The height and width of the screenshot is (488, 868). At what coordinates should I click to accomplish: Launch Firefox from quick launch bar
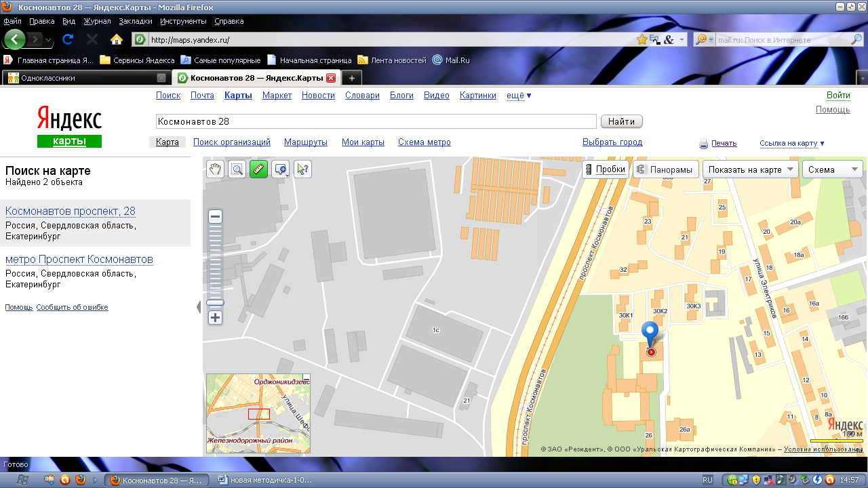80,480
